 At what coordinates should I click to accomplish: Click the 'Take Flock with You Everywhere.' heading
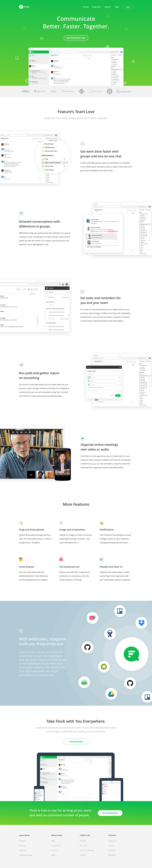(x=76, y=721)
